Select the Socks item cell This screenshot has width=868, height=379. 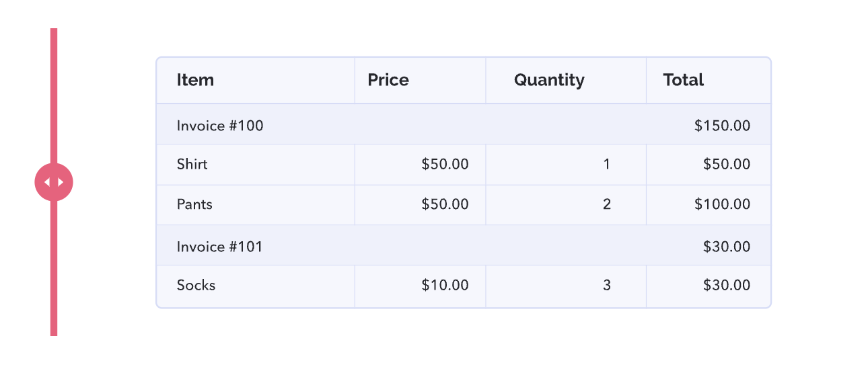256,286
